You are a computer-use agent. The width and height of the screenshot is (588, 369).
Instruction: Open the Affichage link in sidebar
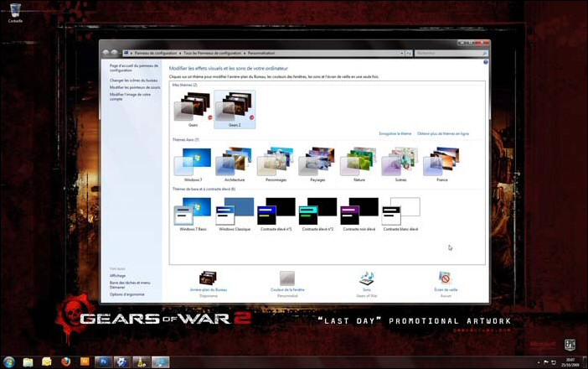tap(118, 276)
